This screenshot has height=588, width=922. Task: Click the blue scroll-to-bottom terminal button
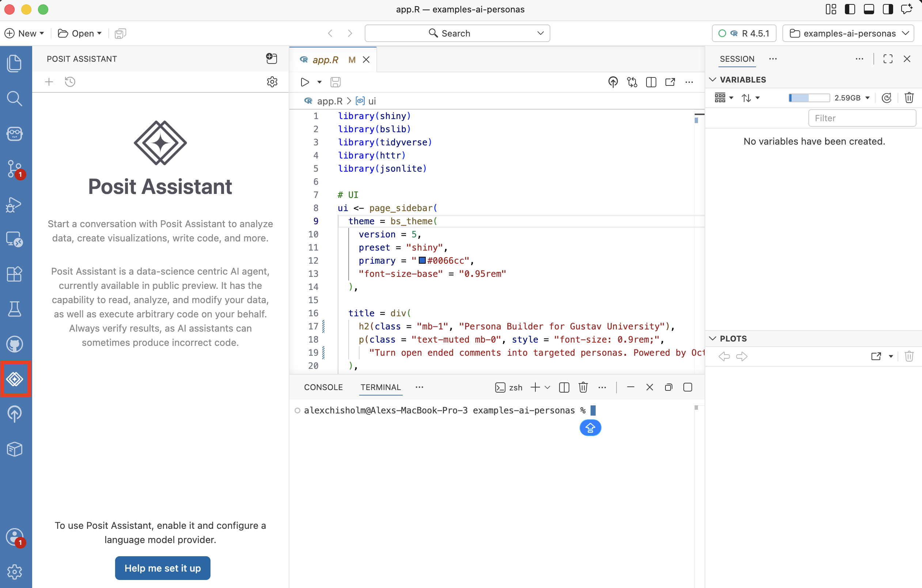tap(591, 428)
